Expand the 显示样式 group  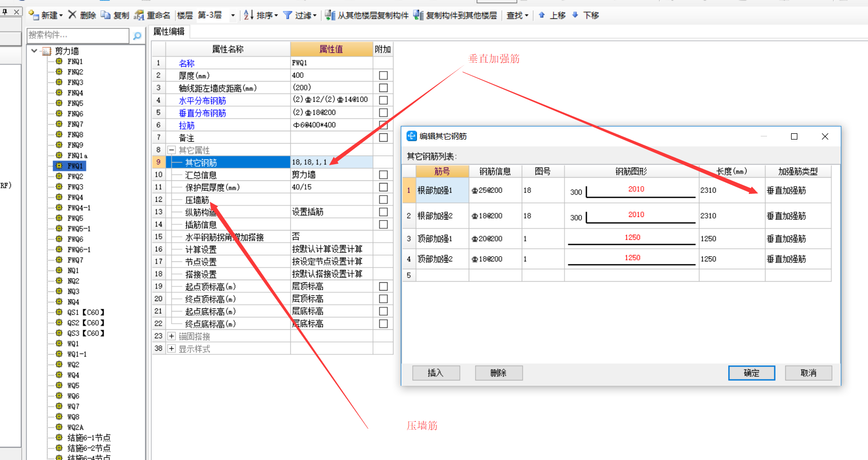pyautogui.click(x=171, y=349)
